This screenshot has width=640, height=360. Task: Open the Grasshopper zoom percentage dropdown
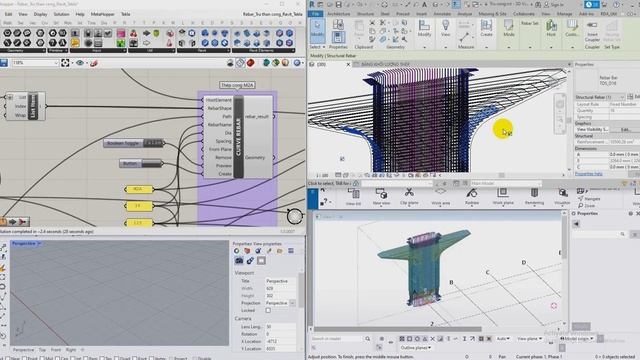click(56, 63)
